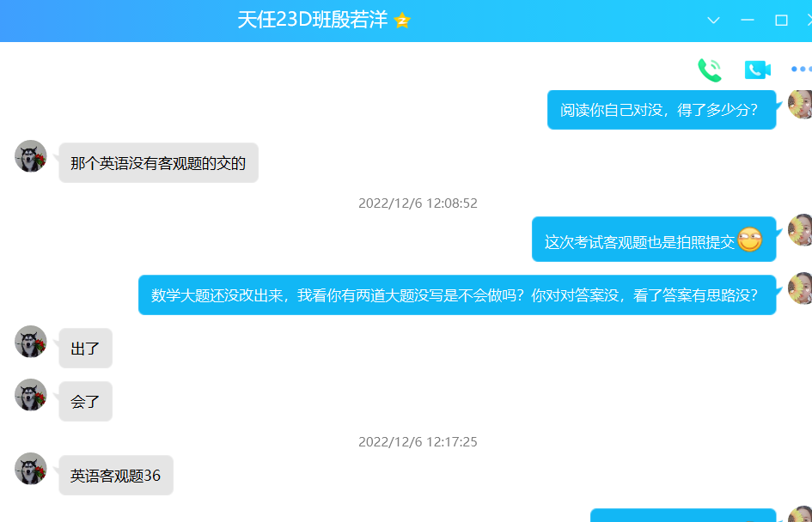Screen dimensions: 812x522
Task: Click husky avatar next to 出了 message
Action: 31,342
